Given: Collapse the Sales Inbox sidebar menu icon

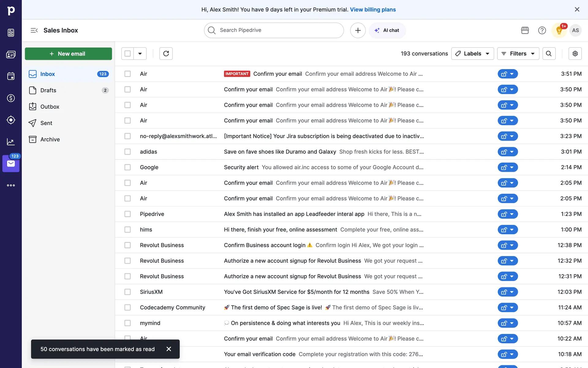Looking at the screenshot, I should coord(34,30).
